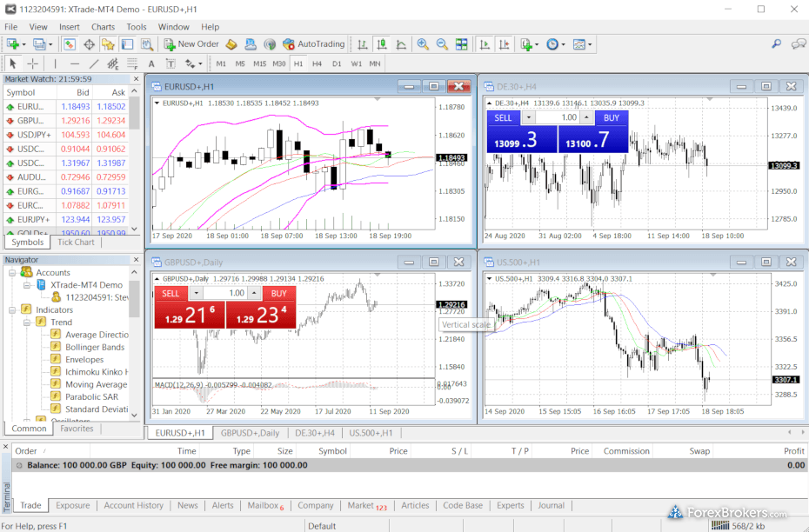Select the text 'A' drawing tool

coord(151,64)
